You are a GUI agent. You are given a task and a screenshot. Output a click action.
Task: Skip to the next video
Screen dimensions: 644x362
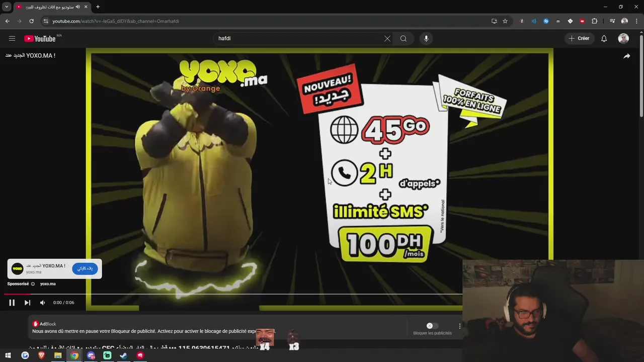(x=27, y=302)
